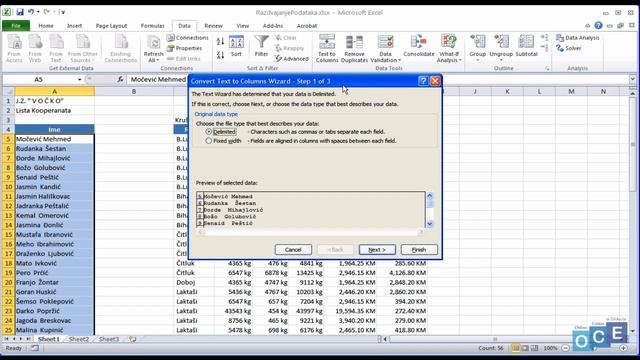
Task: Open the Consolidate tool
Action: point(418,46)
